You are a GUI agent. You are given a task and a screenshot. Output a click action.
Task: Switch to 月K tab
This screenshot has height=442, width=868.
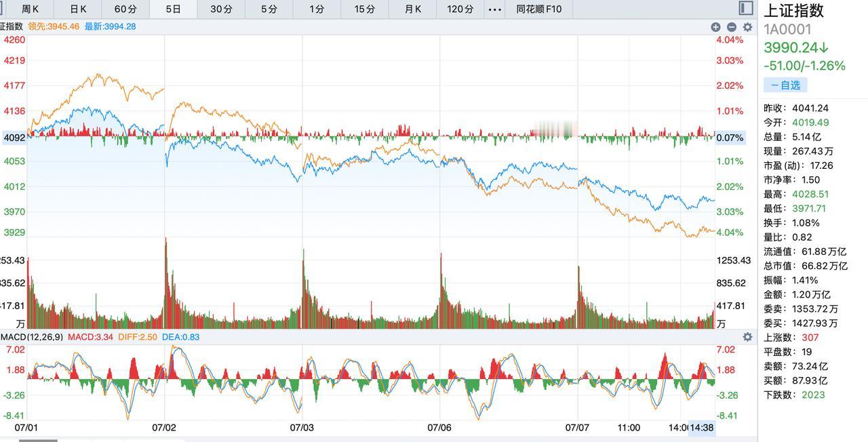point(412,9)
